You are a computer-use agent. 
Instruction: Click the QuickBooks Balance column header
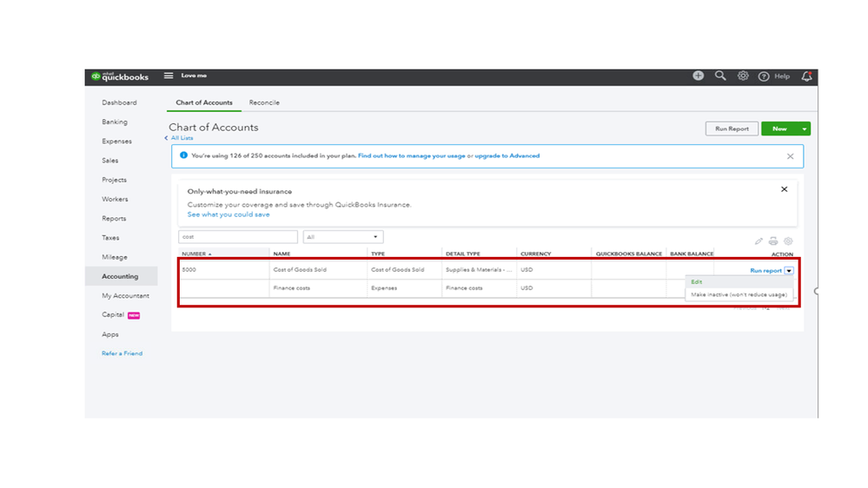click(629, 254)
